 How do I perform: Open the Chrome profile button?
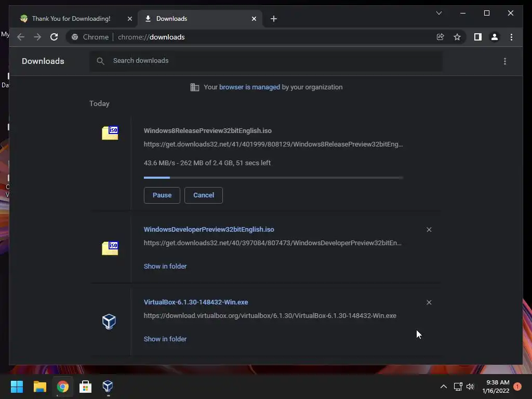[x=495, y=37]
